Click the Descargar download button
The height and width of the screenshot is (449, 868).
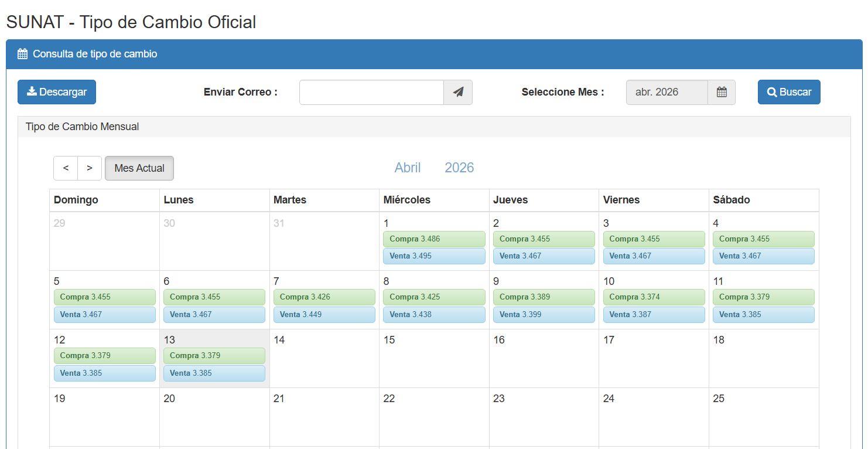pyautogui.click(x=57, y=92)
